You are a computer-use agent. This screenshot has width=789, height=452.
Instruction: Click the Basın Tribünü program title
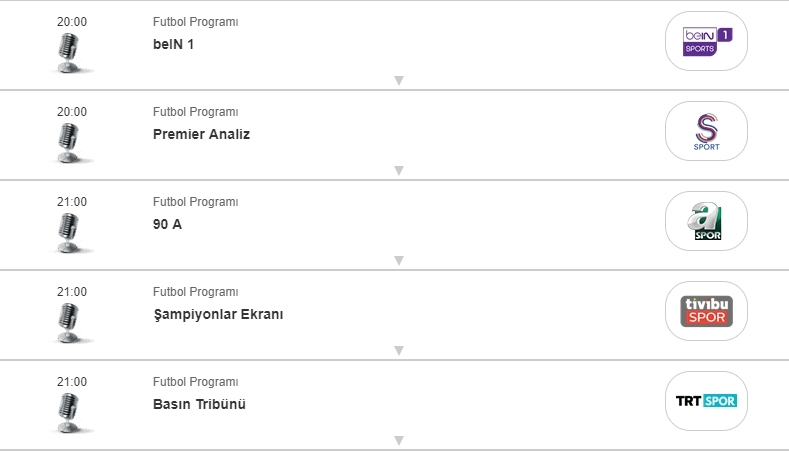click(199, 404)
